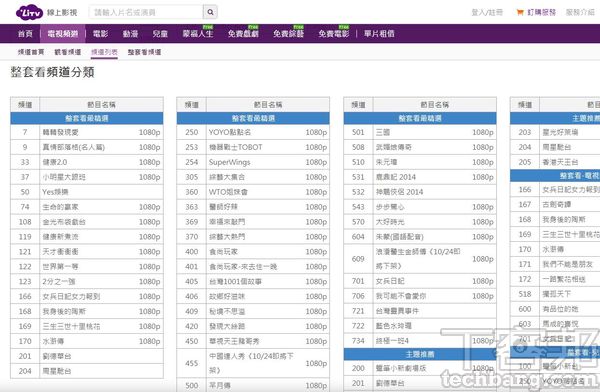Click channel 119 健康新潮流 entry
The height and width of the screenshot is (392, 600).
87,237
